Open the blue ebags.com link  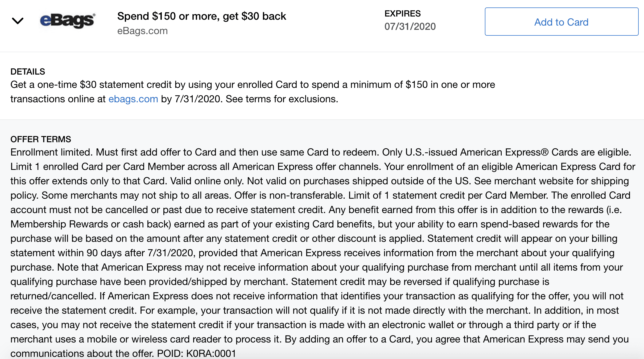click(x=133, y=99)
